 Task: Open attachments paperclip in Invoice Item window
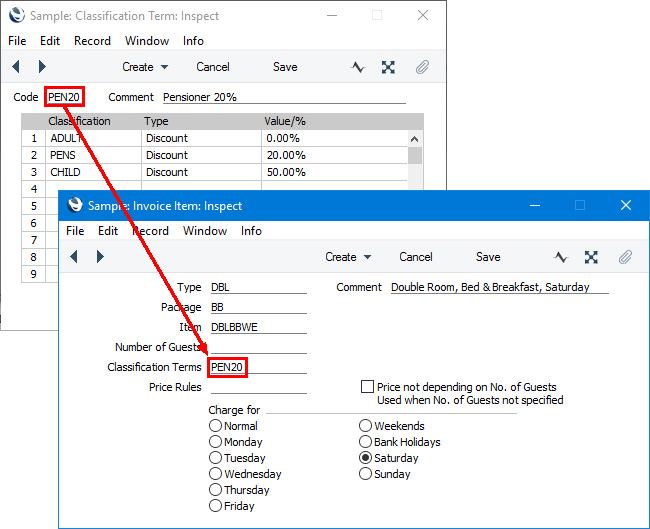625,257
